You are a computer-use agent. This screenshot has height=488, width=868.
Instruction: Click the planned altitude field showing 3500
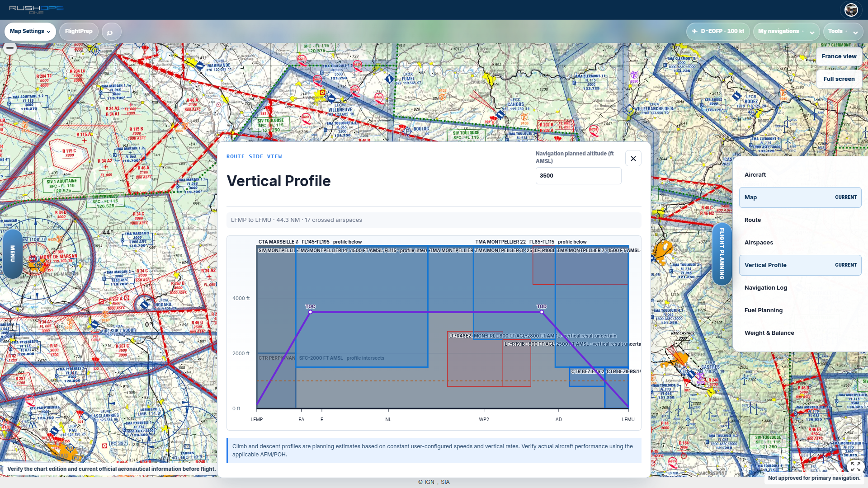click(578, 176)
